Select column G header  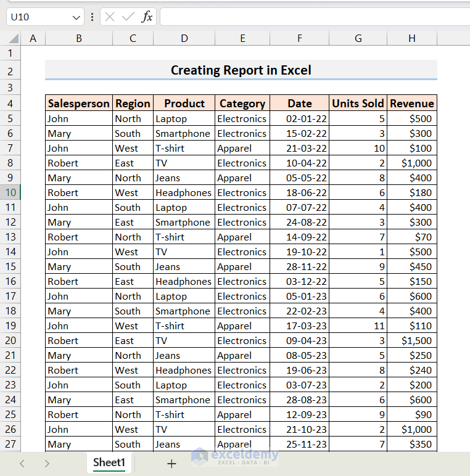pos(358,39)
